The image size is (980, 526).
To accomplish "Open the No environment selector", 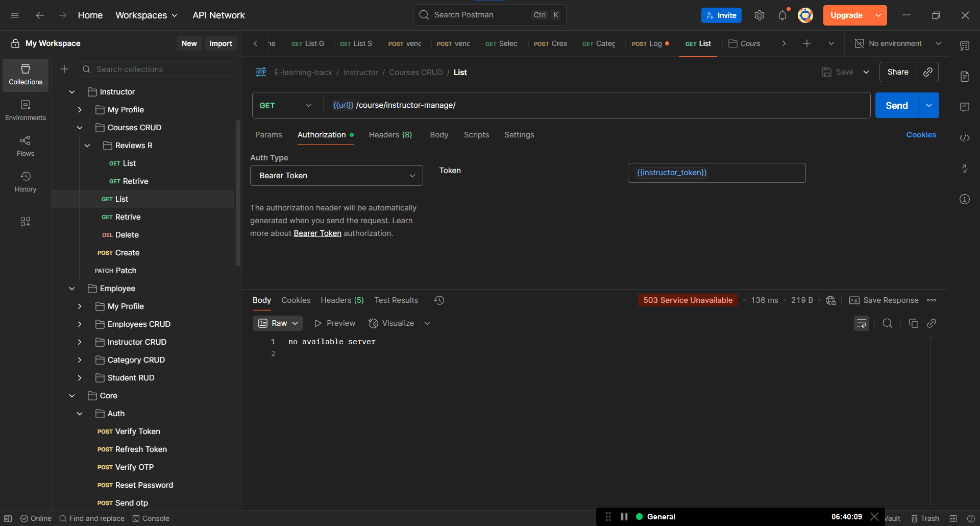I will click(898, 43).
